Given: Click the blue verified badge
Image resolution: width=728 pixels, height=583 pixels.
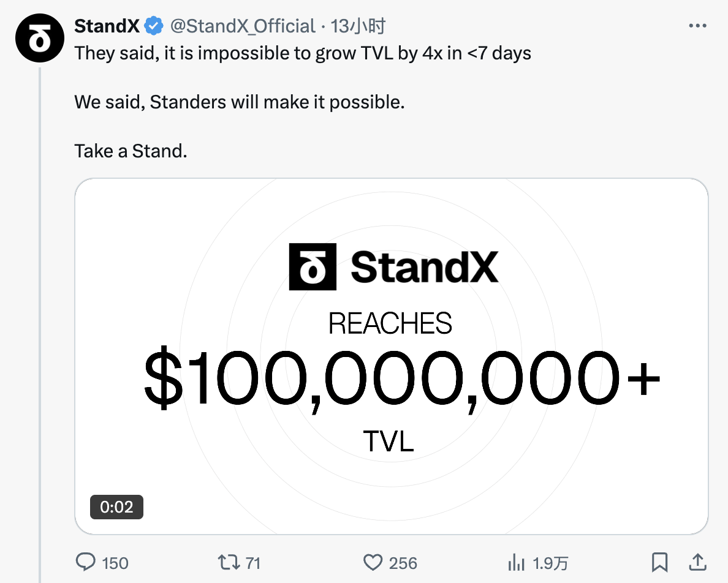Looking at the screenshot, I should coord(154,26).
